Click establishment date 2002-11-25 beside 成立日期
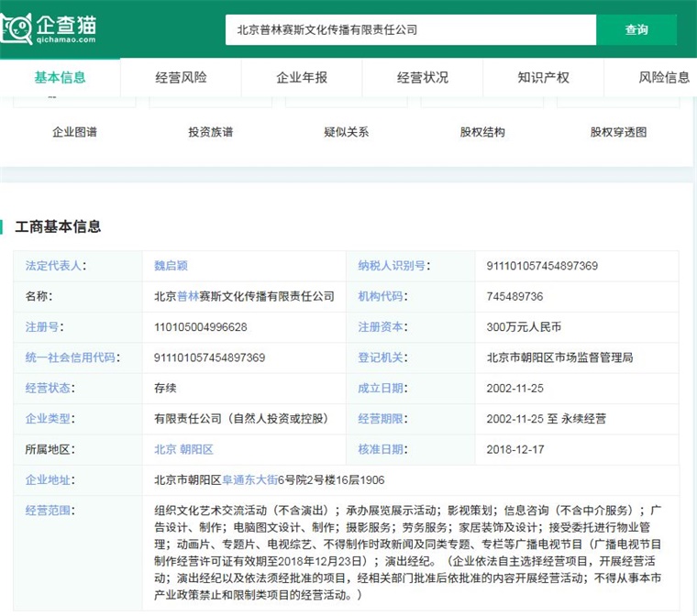The width and height of the screenshot is (697, 616). 514,389
